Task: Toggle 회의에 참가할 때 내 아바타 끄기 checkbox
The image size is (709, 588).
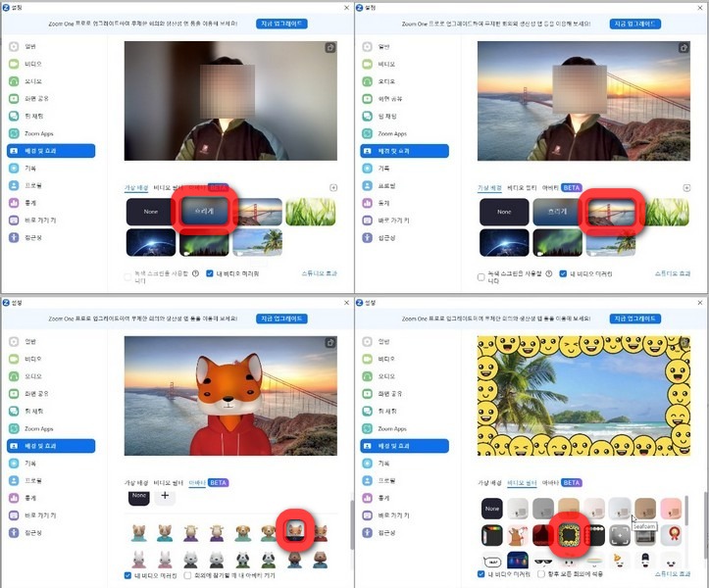Action: click(x=187, y=575)
